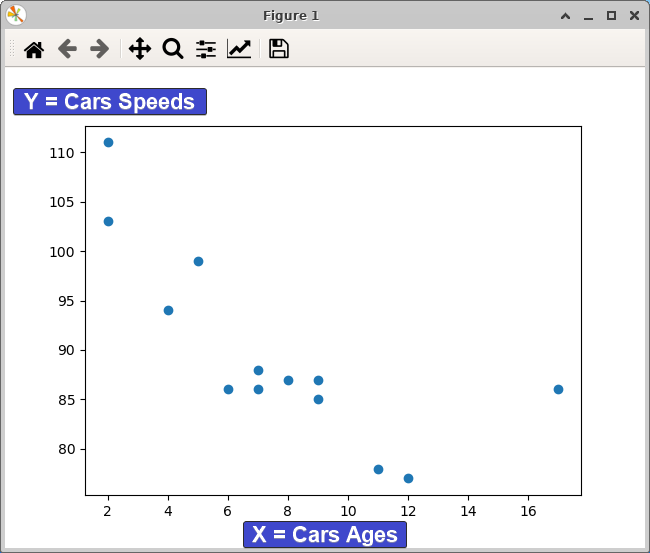
Task: Open the Configure subplots dialog
Action: coord(206,49)
